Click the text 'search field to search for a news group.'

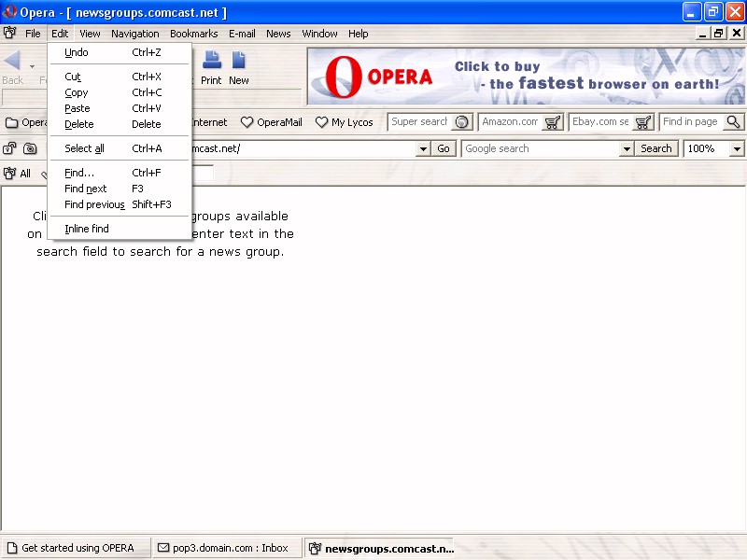(x=161, y=251)
